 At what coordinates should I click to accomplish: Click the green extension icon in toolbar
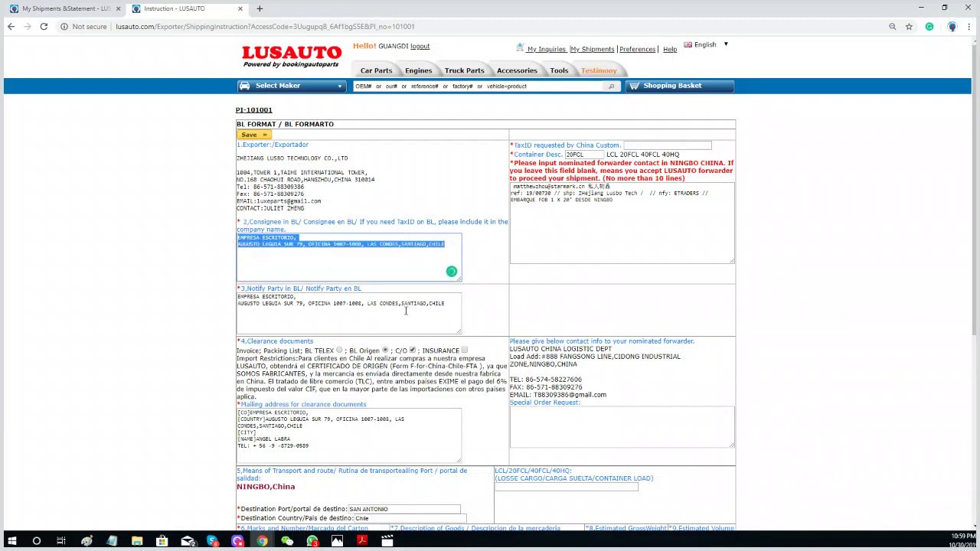coord(929,27)
